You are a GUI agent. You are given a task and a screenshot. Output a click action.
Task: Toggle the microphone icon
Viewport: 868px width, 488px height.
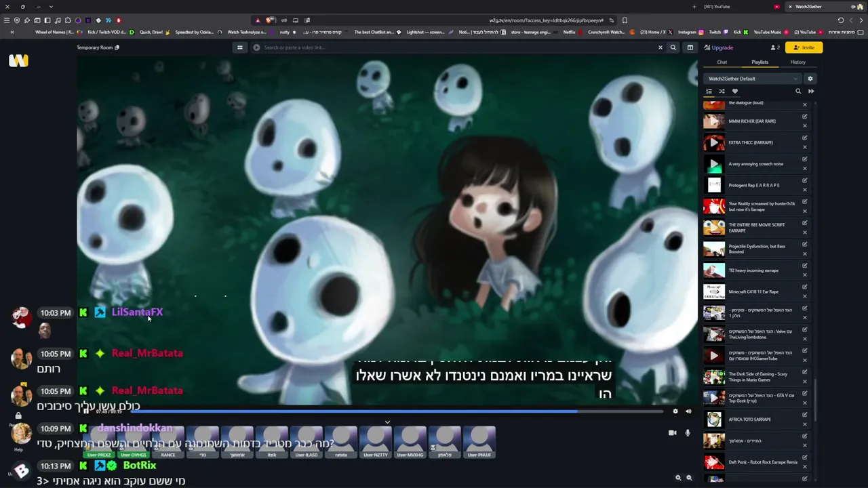point(688,432)
